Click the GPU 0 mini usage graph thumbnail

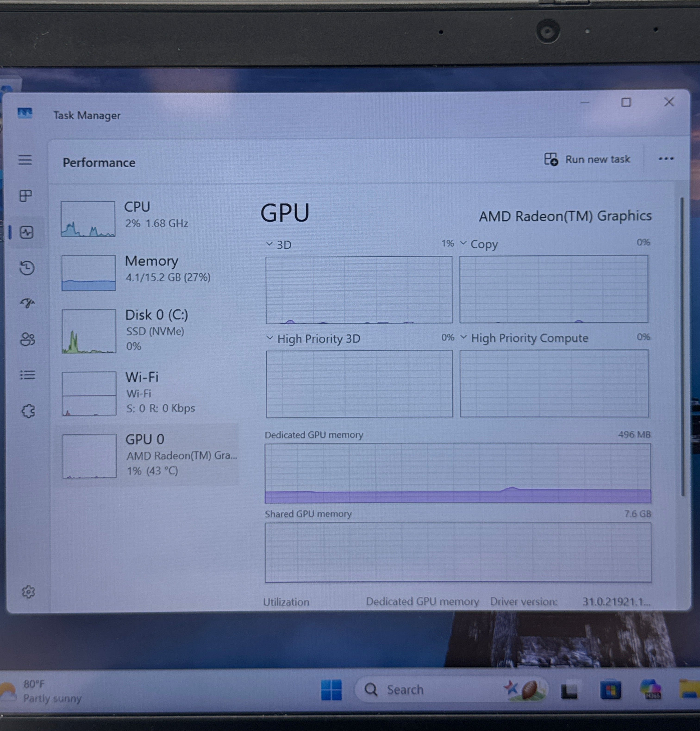(90, 456)
